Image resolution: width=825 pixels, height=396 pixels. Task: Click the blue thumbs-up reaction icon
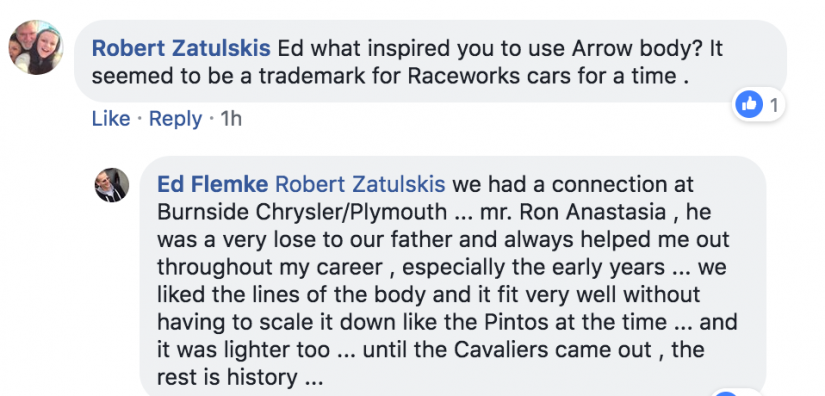click(749, 104)
